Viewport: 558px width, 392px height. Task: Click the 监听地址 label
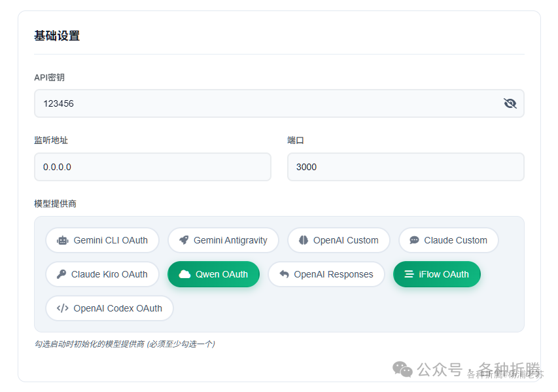coord(51,141)
